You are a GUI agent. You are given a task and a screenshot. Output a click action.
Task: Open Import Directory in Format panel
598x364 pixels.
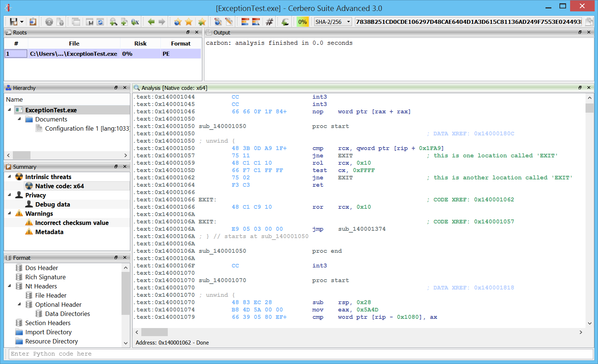[x=48, y=332]
